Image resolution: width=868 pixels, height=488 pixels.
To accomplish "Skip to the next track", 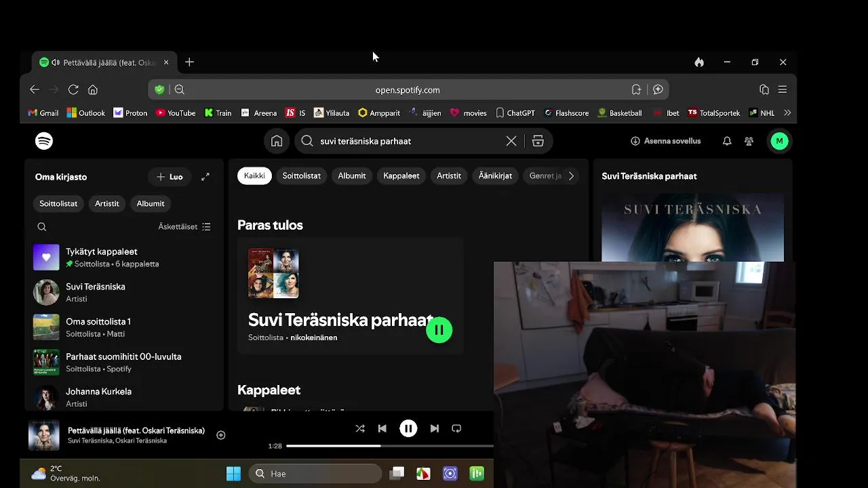I will pos(435,428).
